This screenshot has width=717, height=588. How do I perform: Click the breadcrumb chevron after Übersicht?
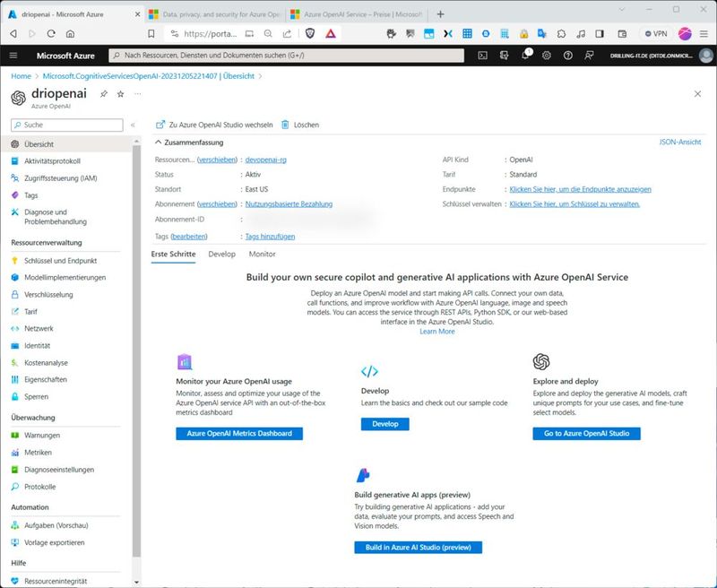(x=260, y=76)
